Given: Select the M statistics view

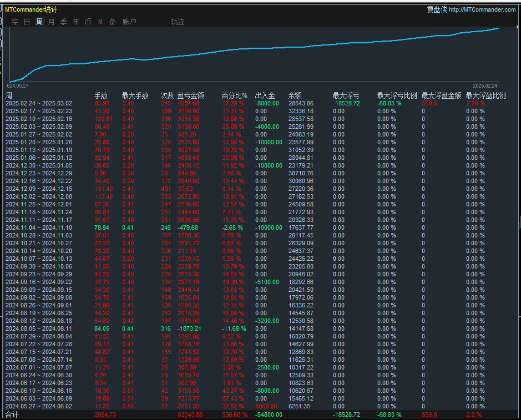Looking at the screenshot, I should pyautogui.click(x=100, y=22).
